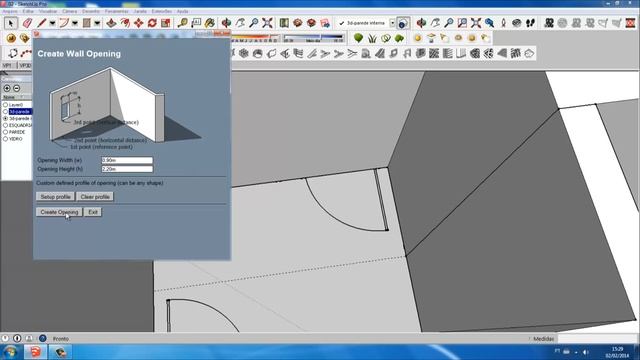Open the Ferramentas menu
The width and height of the screenshot is (640, 360).
(116, 11)
